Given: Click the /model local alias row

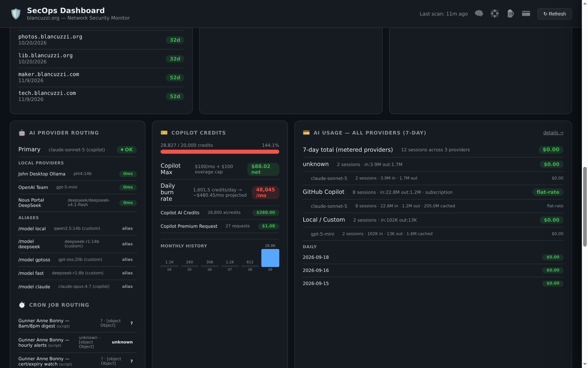Looking at the screenshot, I should click(78, 229).
